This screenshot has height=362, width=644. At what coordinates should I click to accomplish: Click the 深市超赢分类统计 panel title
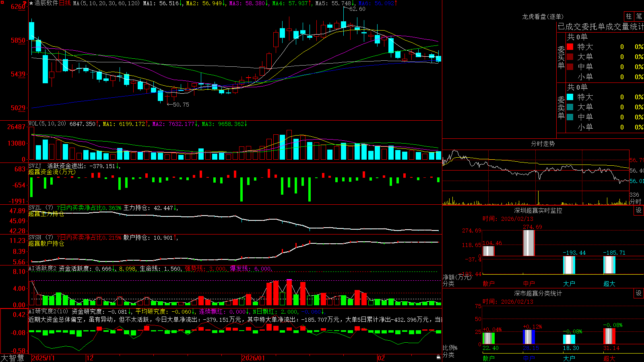538,293
